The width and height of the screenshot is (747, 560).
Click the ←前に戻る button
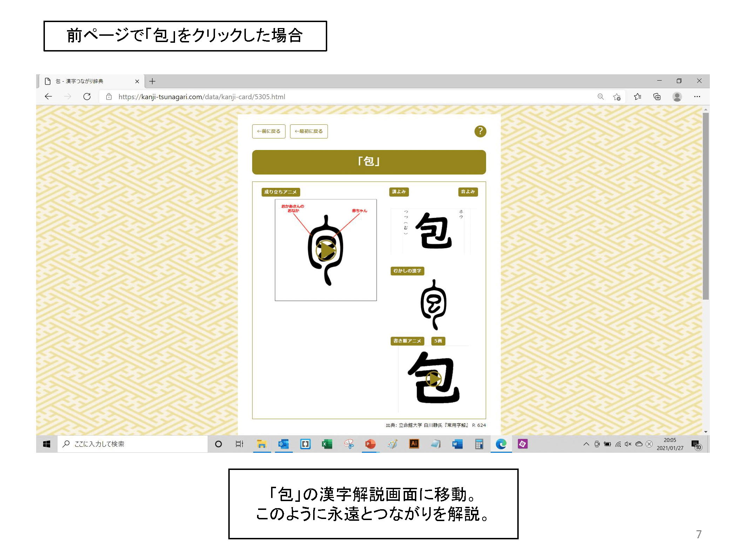click(269, 131)
